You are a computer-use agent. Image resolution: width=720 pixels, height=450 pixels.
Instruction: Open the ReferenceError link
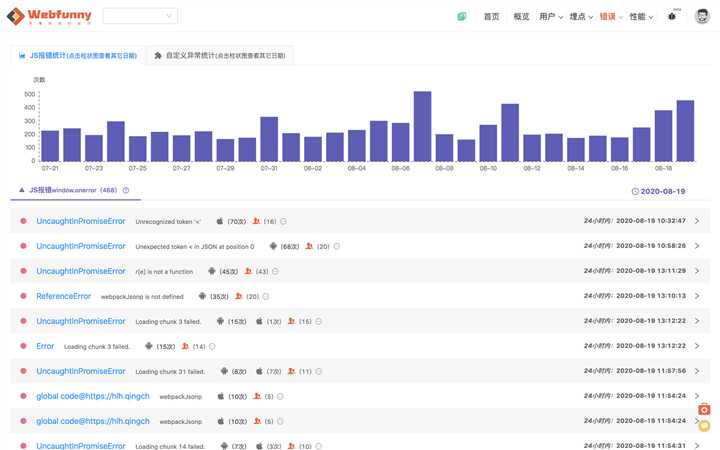pos(63,296)
